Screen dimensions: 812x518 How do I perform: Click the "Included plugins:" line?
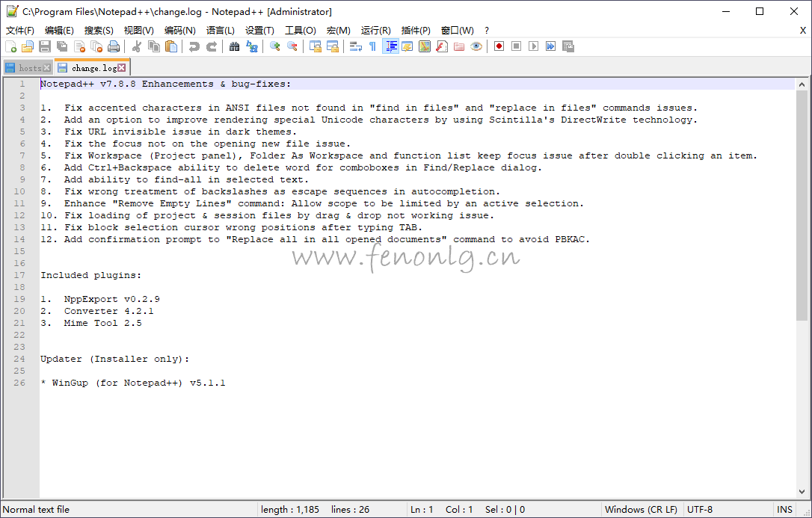point(91,275)
